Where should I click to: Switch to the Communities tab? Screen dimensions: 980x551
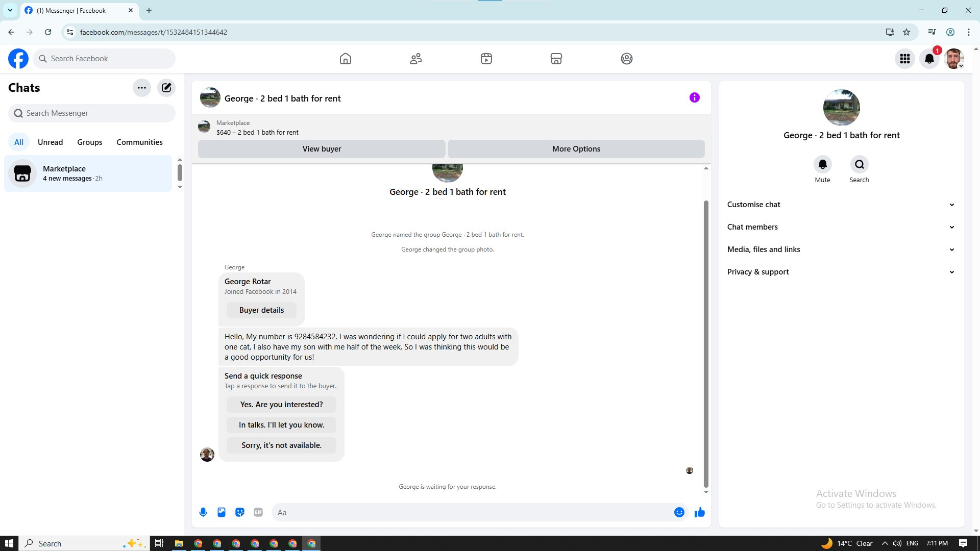[139, 142]
